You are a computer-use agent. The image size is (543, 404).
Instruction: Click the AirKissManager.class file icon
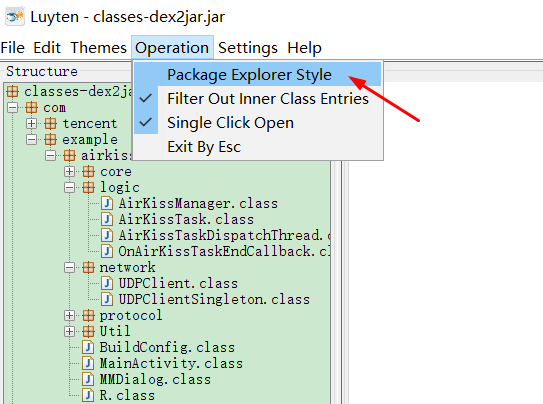coord(107,203)
